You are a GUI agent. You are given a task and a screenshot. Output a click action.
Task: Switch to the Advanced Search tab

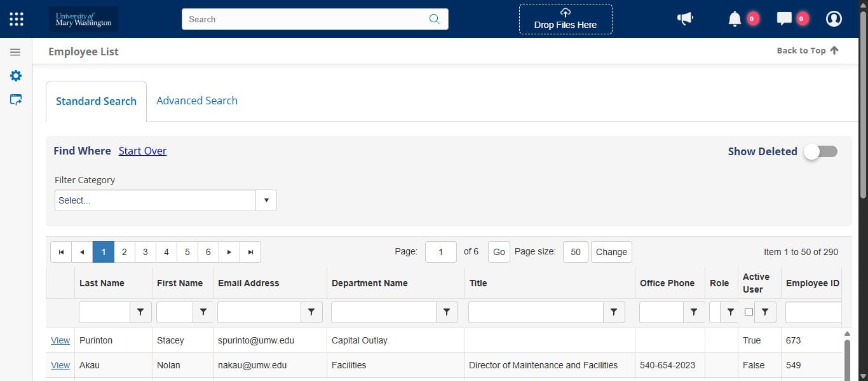click(197, 100)
